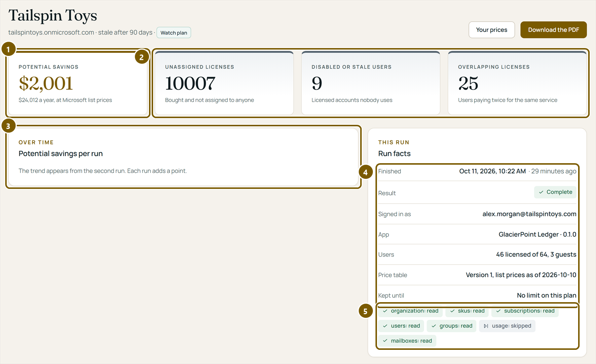
Task: Click the Run facts heading
Action: tap(394, 154)
